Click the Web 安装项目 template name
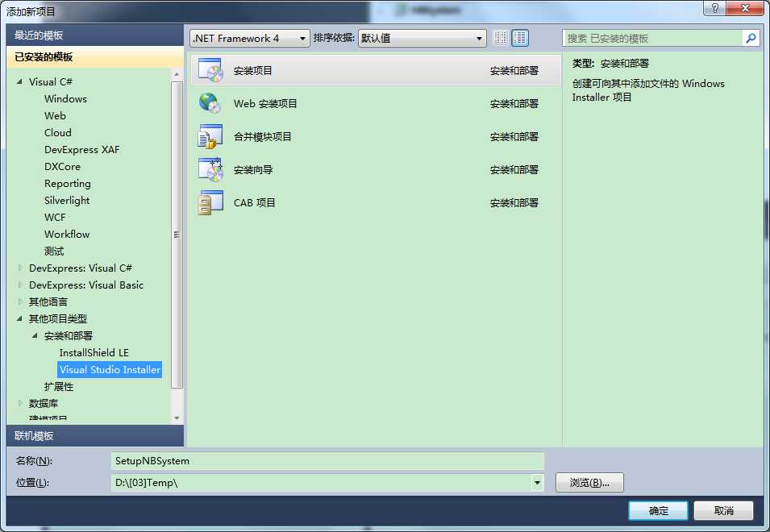Screen dimensions: 770x532 265,103
